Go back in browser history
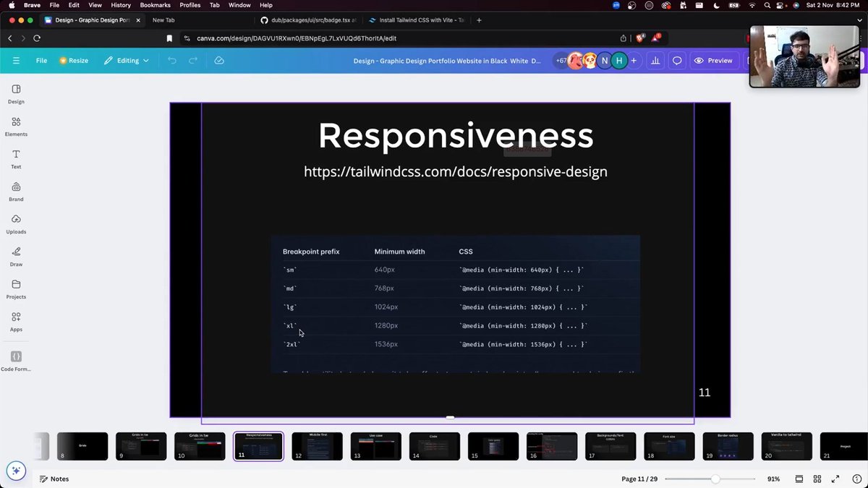 [10, 38]
